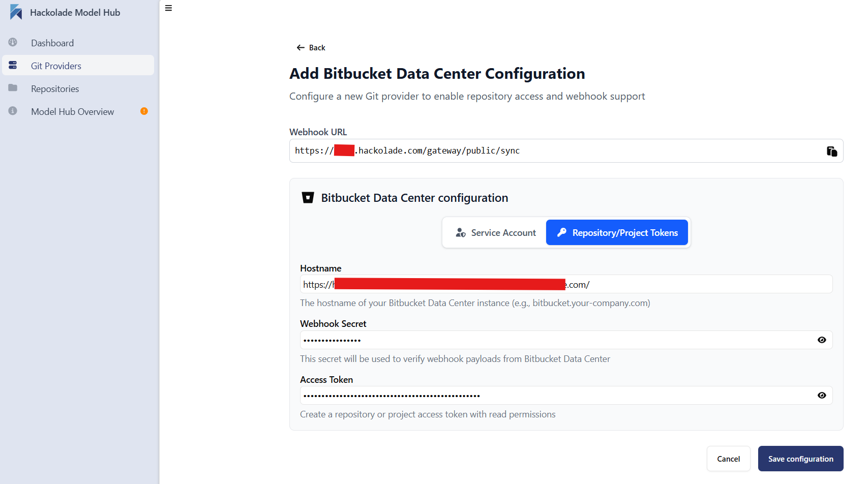Image resolution: width=868 pixels, height=484 pixels.
Task: Save the Bitbucket Data Center configuration
Action: (x=800, y=459)
